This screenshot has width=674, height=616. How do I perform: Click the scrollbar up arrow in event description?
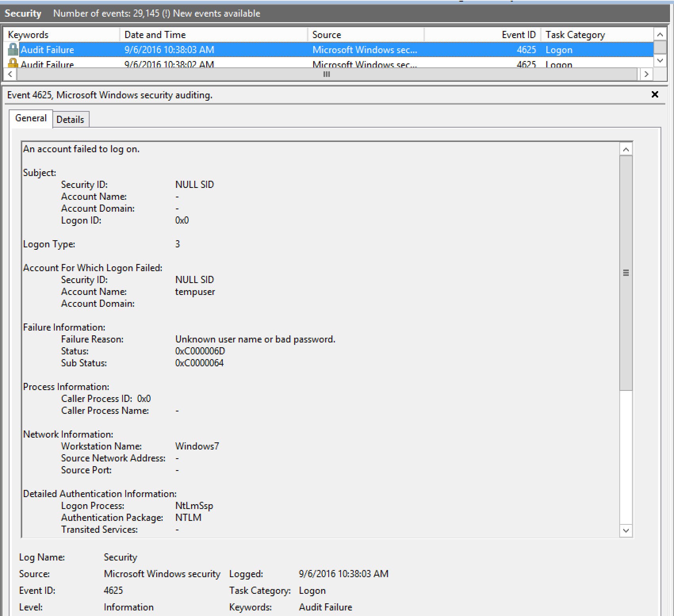click(626, 149)
